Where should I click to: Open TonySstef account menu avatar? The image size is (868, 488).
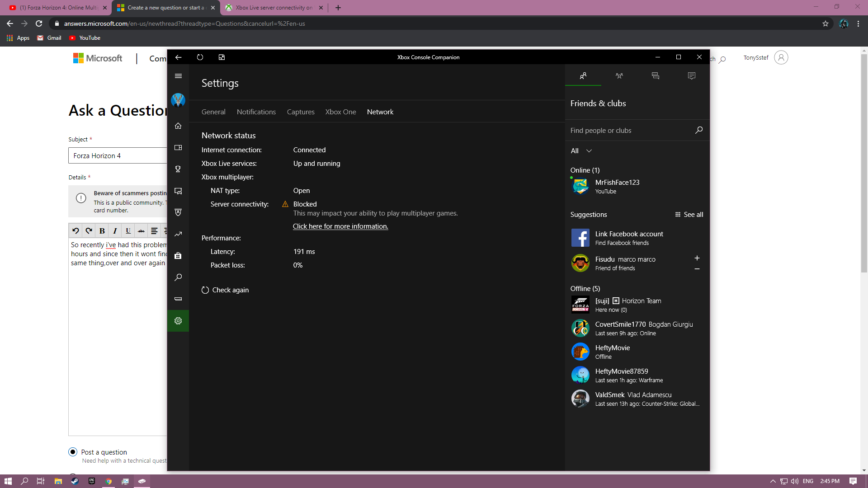tap(781, 58)
